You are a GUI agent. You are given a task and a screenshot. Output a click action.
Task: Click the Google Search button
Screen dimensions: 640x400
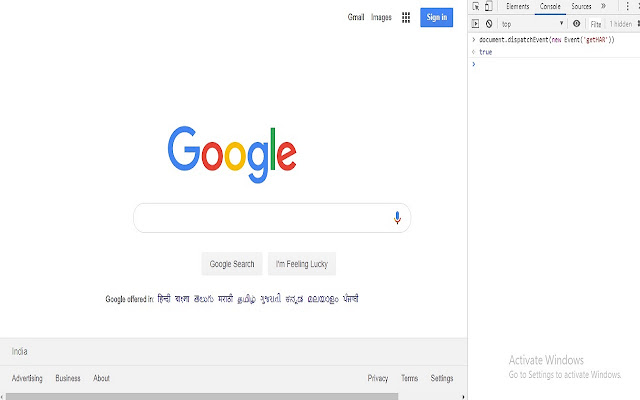pyautogui.click(x=232, y=264)
